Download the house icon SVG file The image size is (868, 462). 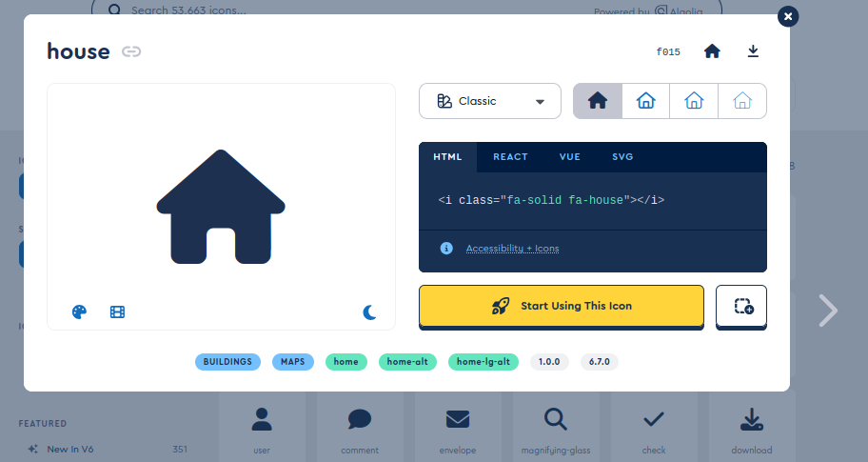click(753, 51)
